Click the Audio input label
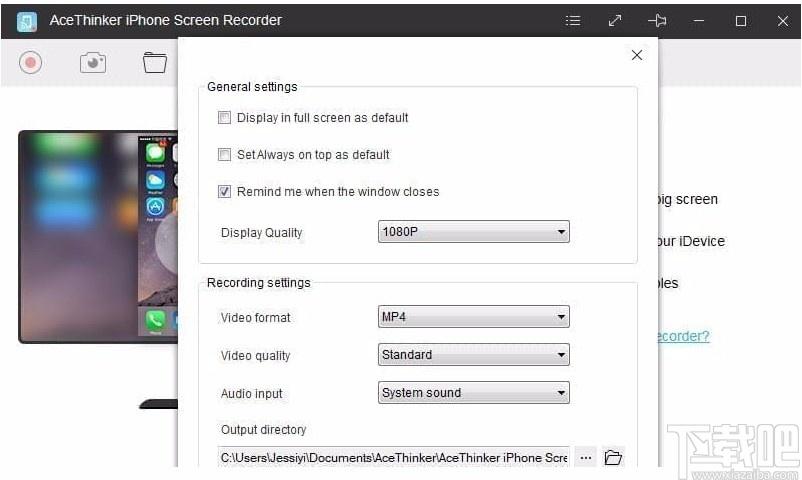Screen dimensions: 802x480 coord(251,394)
